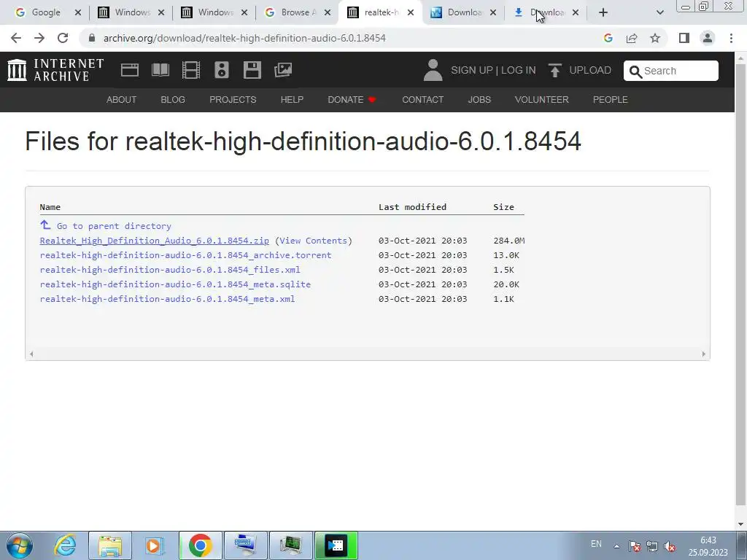Open the VOLUNTEER menu item
The height and width of the screenshot is (560, 747).
[x=542, y=99]
